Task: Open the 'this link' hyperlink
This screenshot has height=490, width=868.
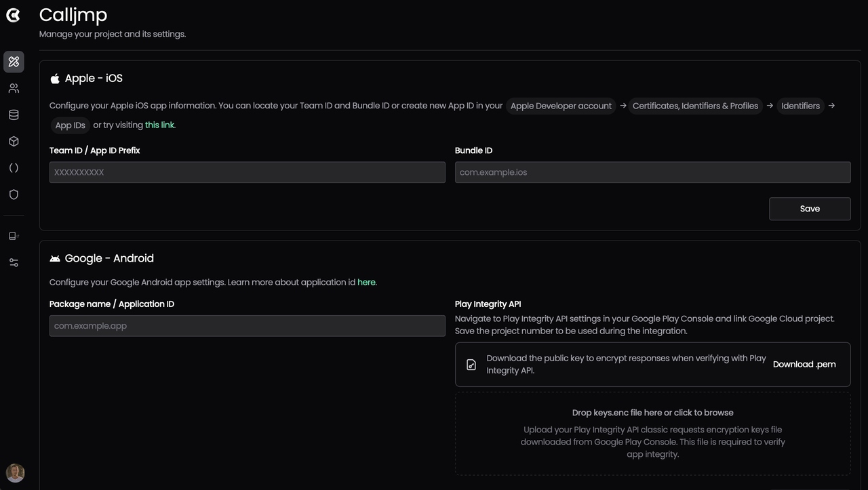Action: point(160,125)
